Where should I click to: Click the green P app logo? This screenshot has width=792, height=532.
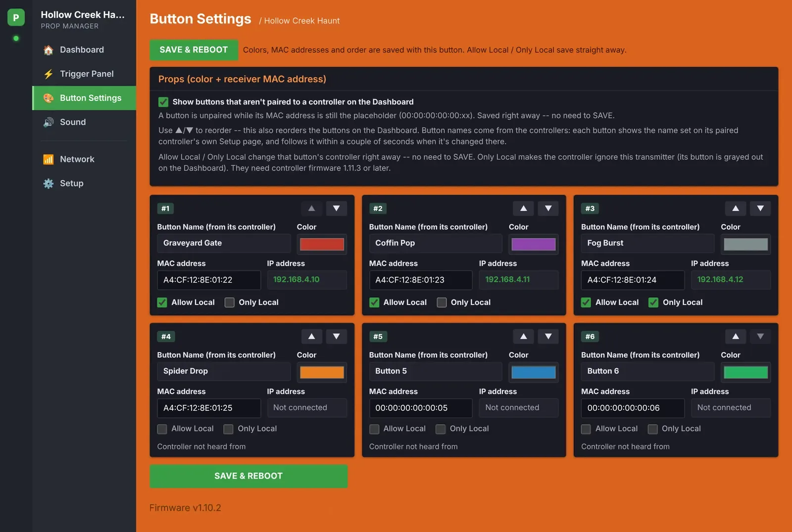[x=16, y=18]
